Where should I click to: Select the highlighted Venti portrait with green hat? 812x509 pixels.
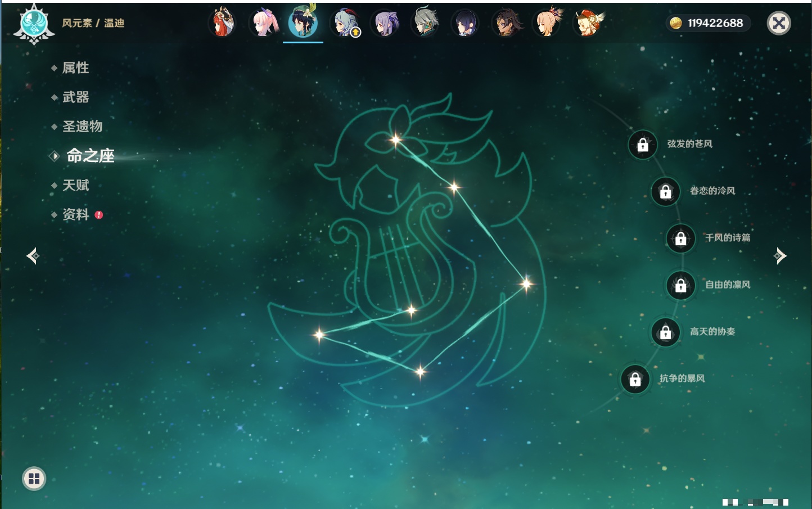coord(303,22)
